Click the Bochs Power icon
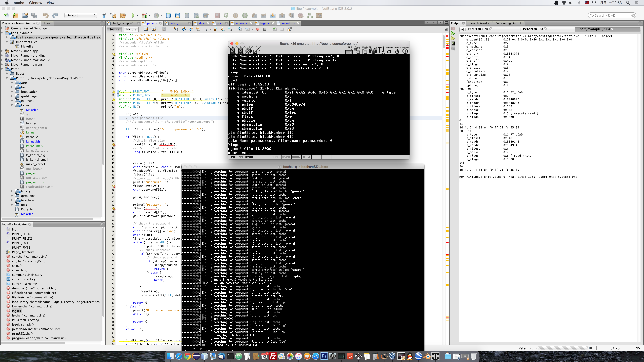The width and height of the screenshot is (644, 362). pyautogui.click(x=405, y=50)
